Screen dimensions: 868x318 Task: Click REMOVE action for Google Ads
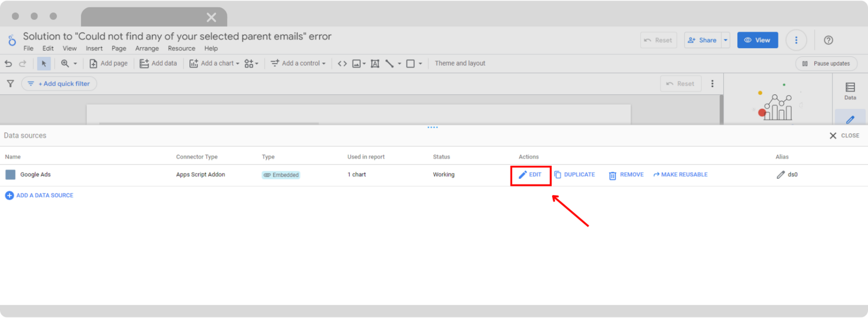coord(626,175)
